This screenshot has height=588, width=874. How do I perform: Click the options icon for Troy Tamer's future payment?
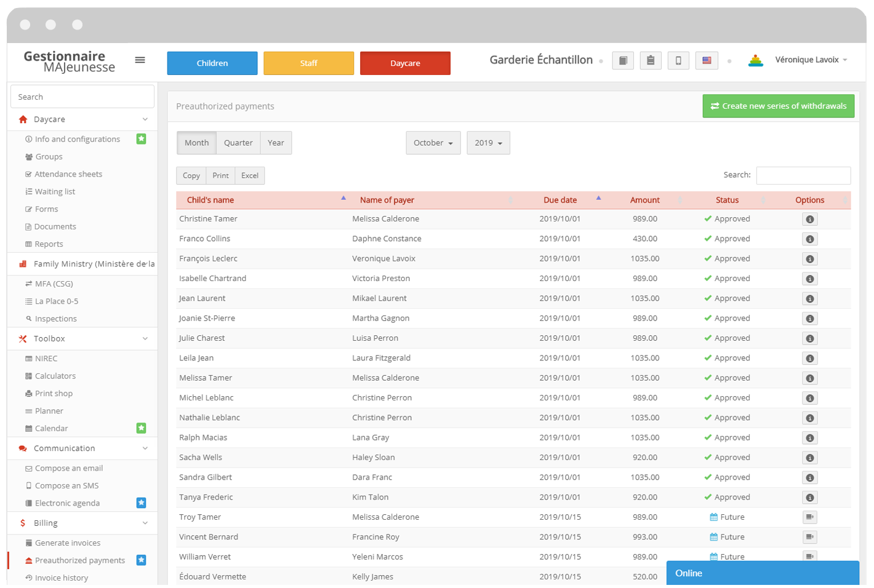click(x=809, y=517)
